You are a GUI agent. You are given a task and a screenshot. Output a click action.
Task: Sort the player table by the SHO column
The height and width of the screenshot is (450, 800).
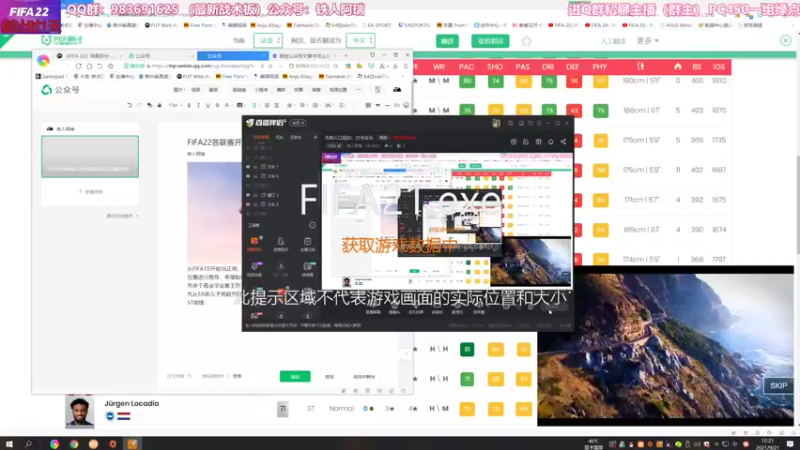(x=495, y=67)
